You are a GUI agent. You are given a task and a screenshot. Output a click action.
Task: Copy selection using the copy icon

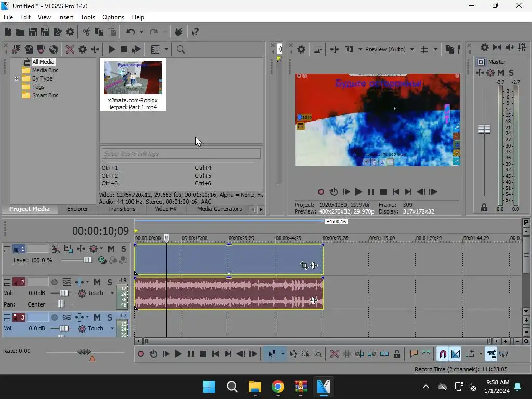99,32
